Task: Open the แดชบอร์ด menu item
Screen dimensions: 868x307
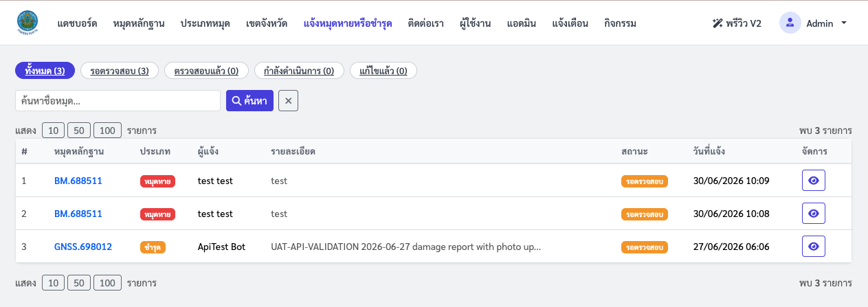Action: click(78, 23)
